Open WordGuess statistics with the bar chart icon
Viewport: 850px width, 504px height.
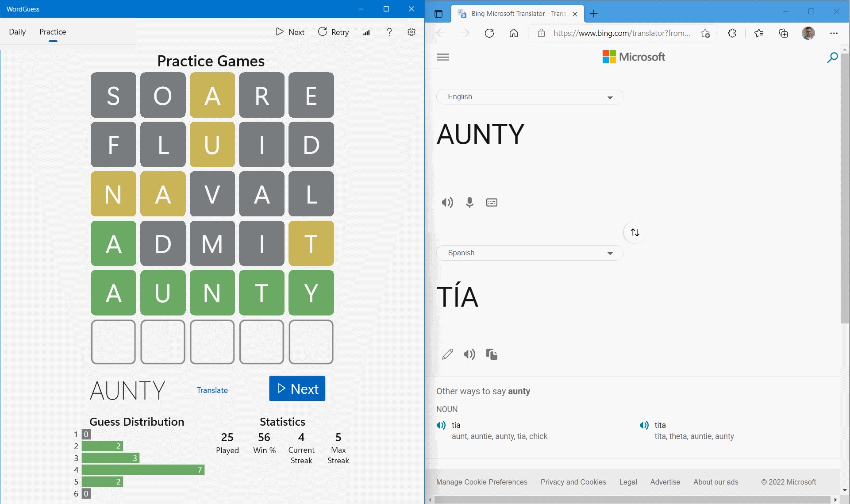point(367,32)
